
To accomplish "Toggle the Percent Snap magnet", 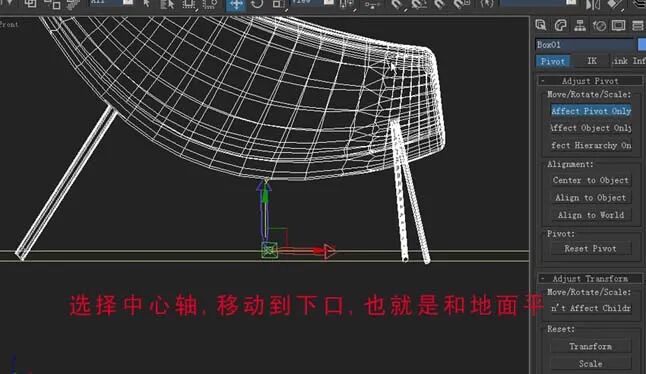I will coord(440,4).
